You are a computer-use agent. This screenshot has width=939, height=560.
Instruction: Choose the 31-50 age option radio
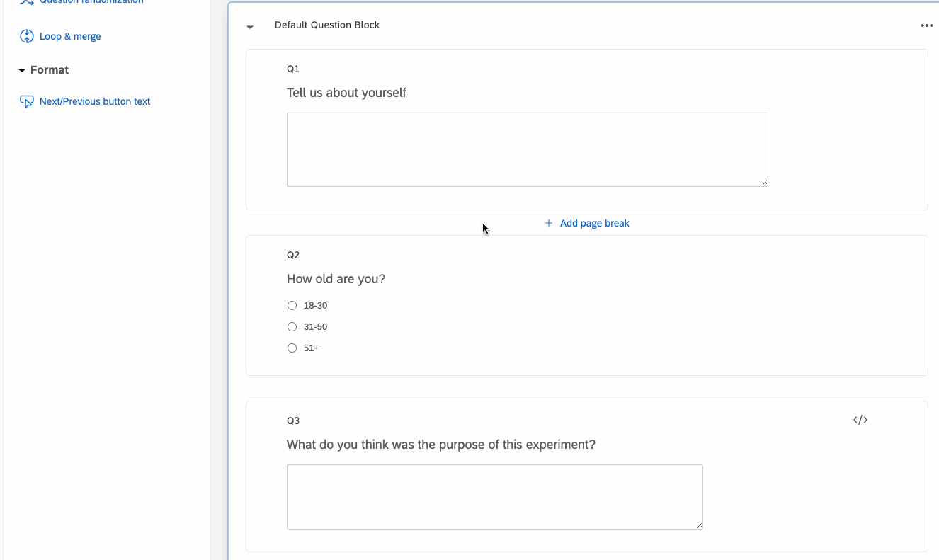click(x=292, y=327)
